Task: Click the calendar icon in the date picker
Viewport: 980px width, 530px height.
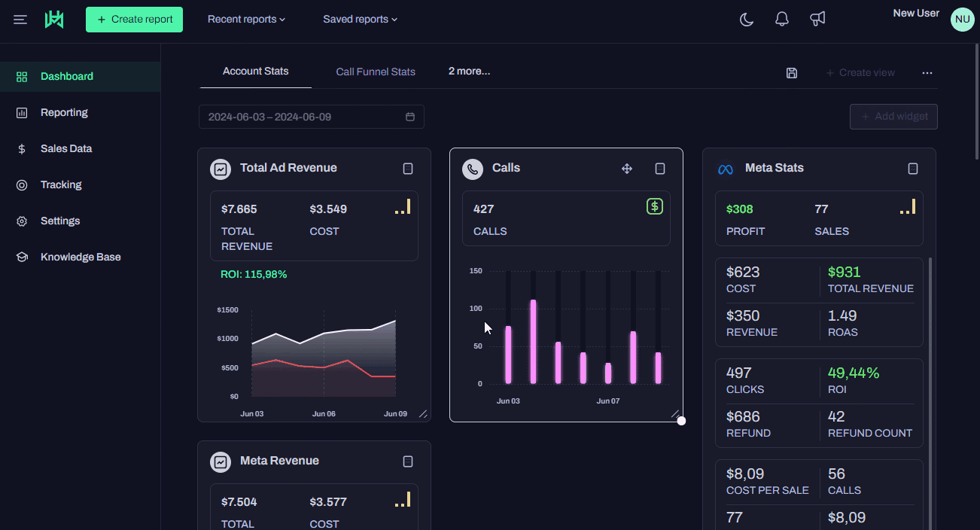Action: pyautogui.click(x=409, y=117)
